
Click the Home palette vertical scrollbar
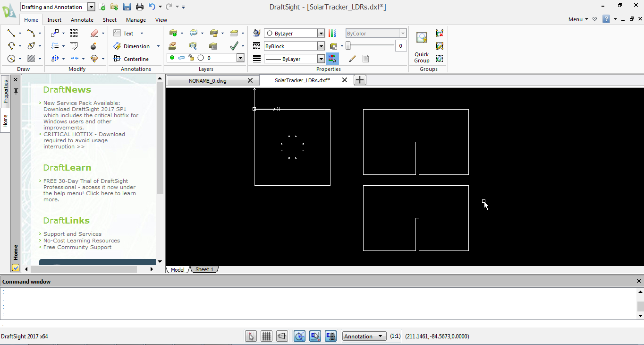pyautogui.click(x=160, y=139)
